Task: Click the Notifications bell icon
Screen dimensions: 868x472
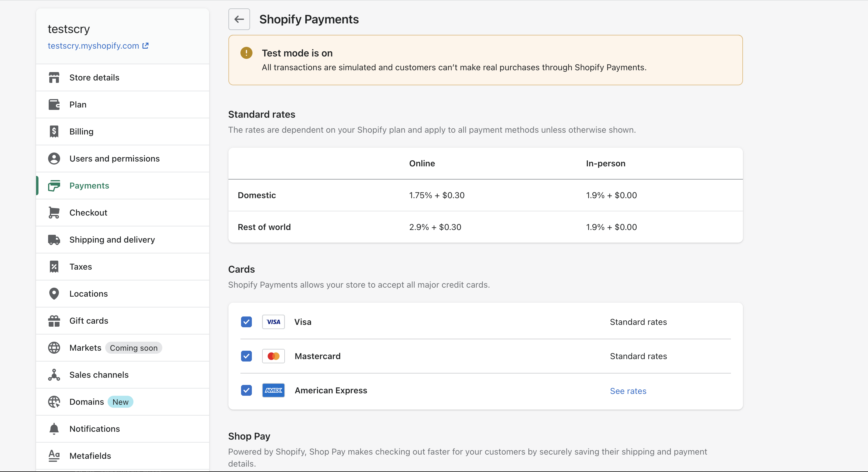Action: [54, 429]
